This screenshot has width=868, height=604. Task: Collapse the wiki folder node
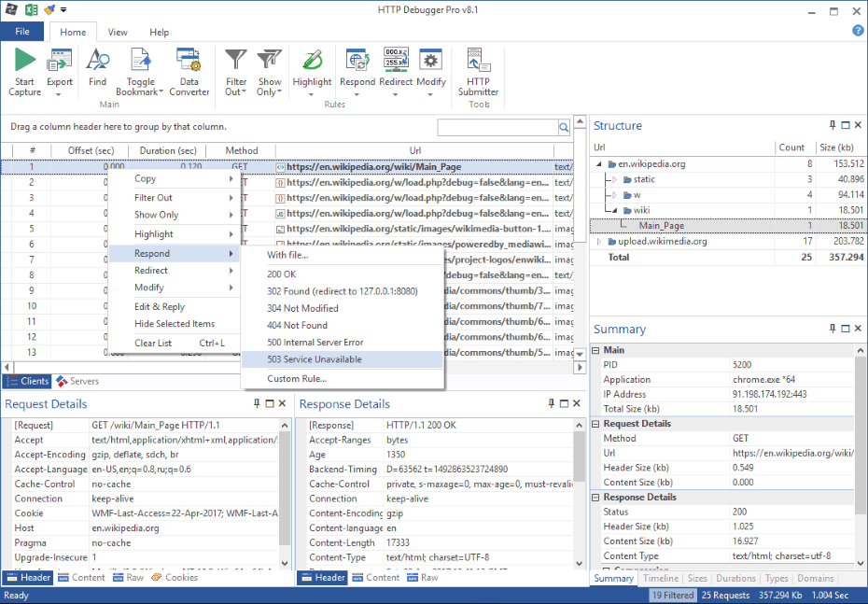[x=614, y=210]
